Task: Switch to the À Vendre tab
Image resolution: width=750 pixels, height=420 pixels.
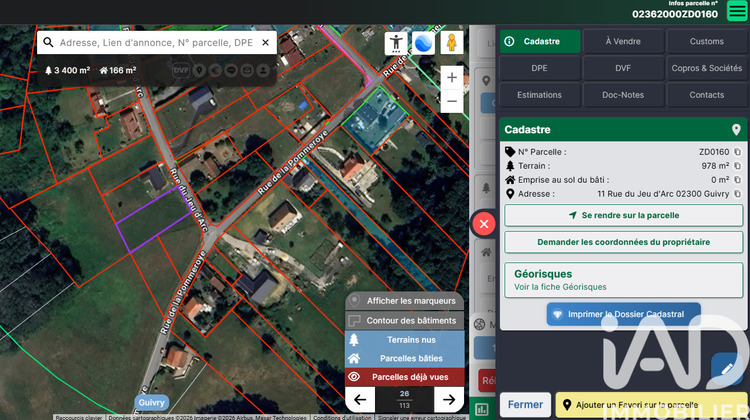Action: 623,42
